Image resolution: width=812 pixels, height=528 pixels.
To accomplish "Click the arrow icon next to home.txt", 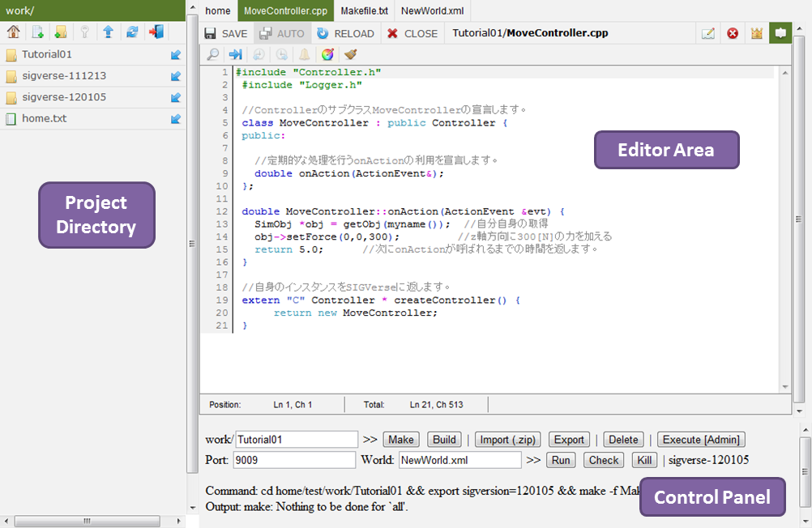I will [176, 118].
